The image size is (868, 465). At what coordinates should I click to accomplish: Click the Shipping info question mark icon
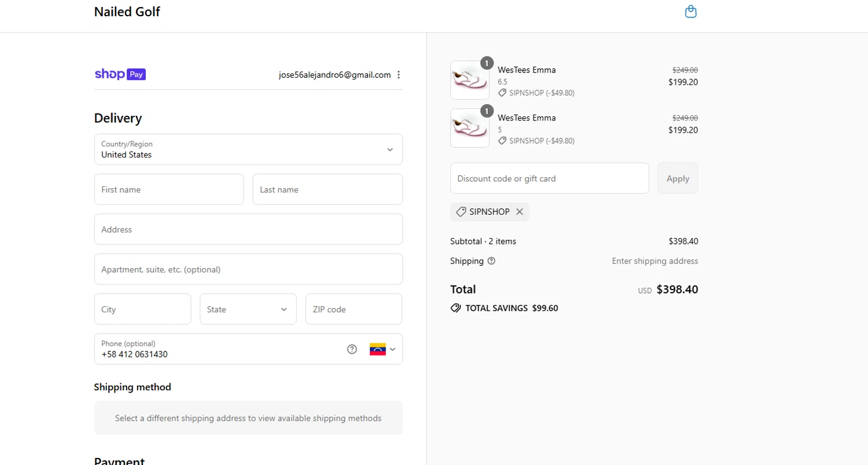coord(491,261)
